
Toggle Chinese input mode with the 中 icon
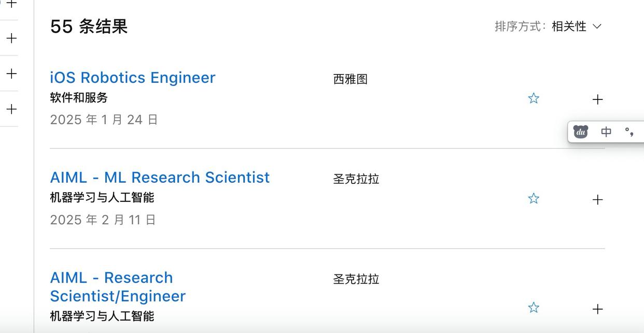point(606,132)
